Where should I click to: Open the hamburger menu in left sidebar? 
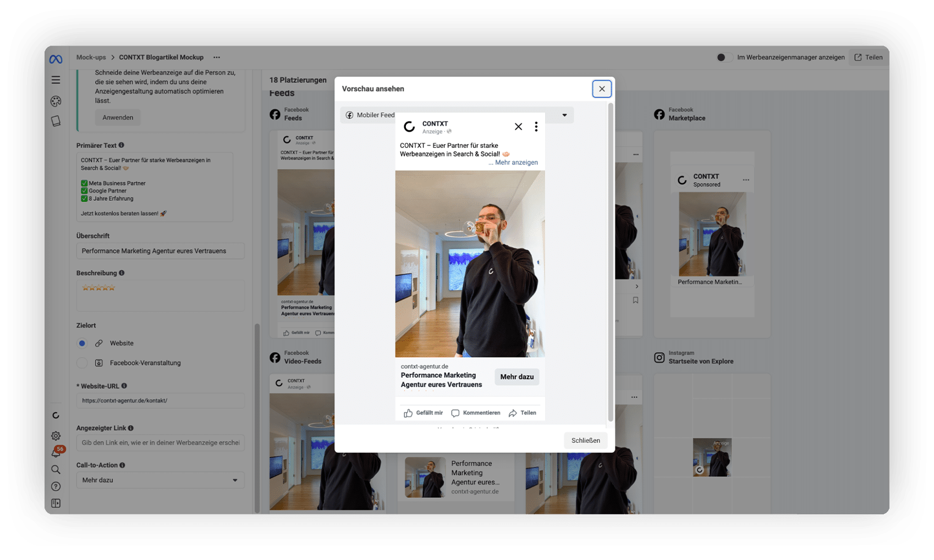56,80
